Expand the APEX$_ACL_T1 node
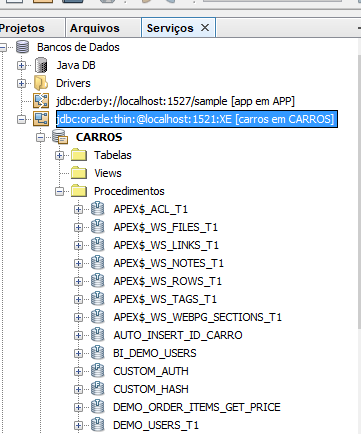The height and width of the screenshot is (434, 361). point(78,209)
